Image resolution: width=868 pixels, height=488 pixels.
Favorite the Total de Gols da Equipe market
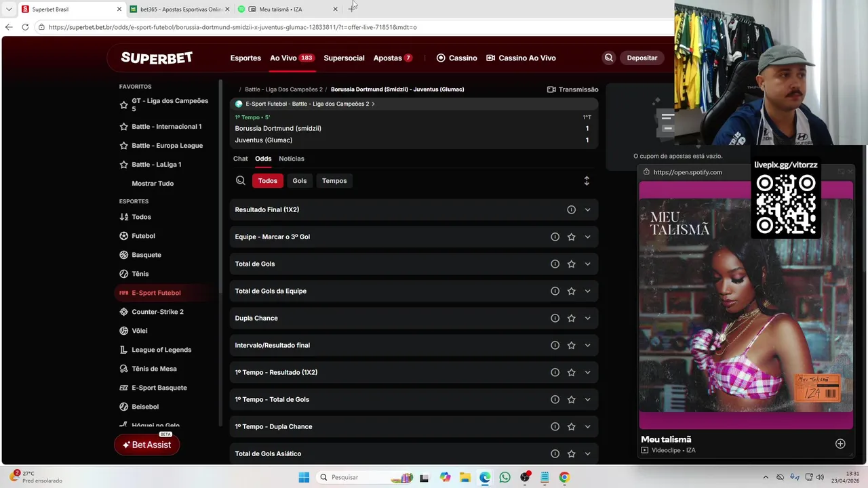(x=571, y=291)
